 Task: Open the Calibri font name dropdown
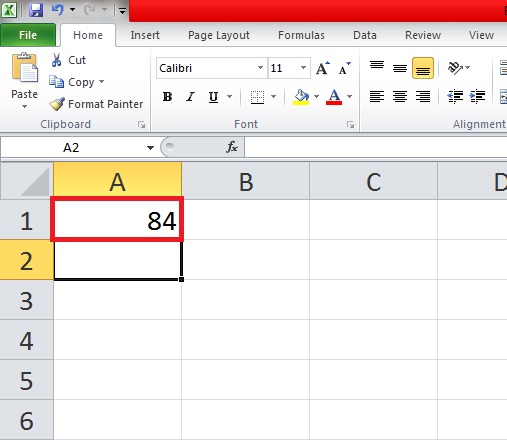[260, 68]
